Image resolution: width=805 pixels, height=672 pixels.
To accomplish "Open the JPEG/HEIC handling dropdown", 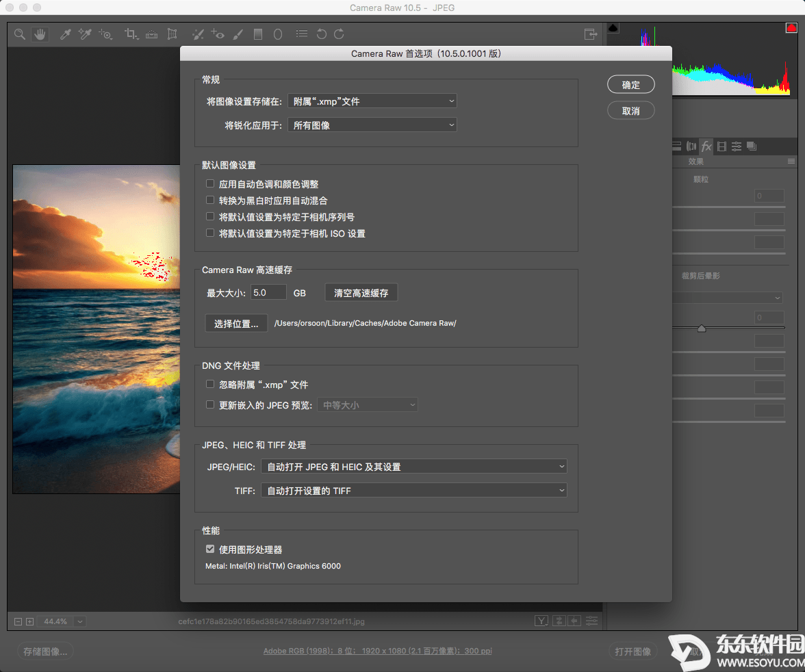I will tap(413, 466).
